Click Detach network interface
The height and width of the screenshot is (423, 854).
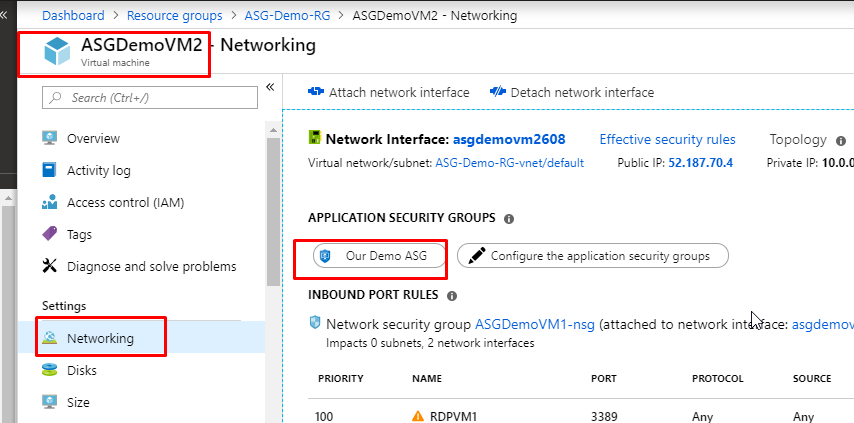tap(572, 92)
